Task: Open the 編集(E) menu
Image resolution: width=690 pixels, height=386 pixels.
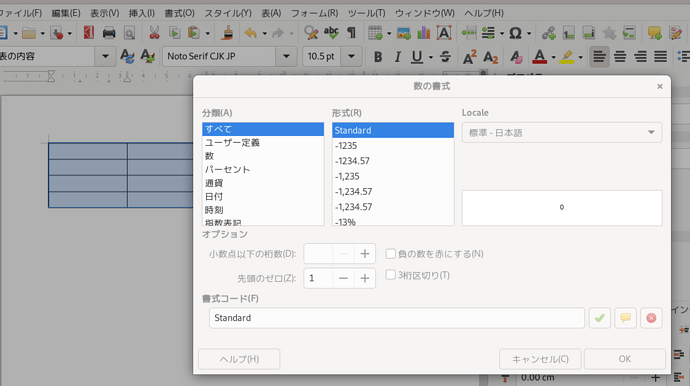Action: (66, 13)
